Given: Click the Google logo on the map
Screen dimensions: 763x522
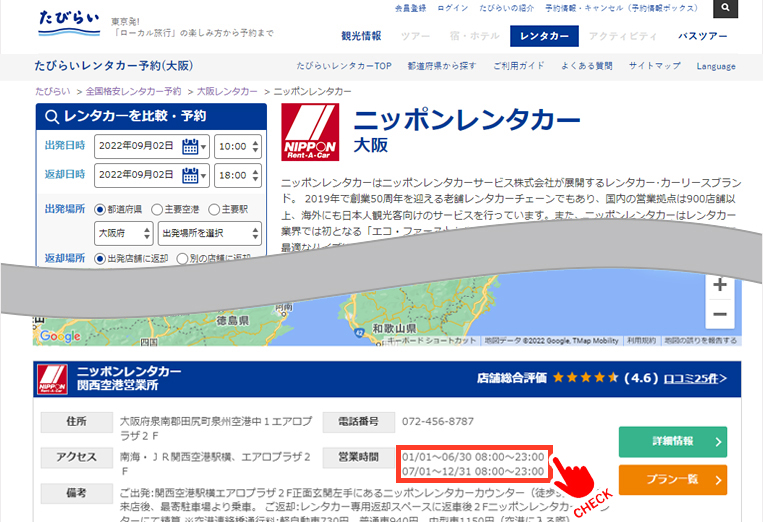Looking at the screenshot, I should coord(60,336).
